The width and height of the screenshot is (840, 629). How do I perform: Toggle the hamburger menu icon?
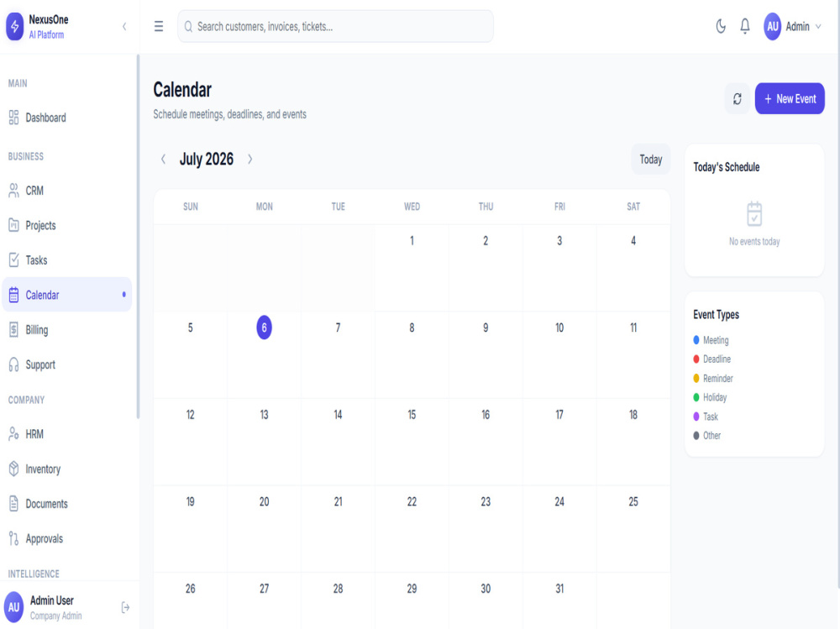click(159, 26)
